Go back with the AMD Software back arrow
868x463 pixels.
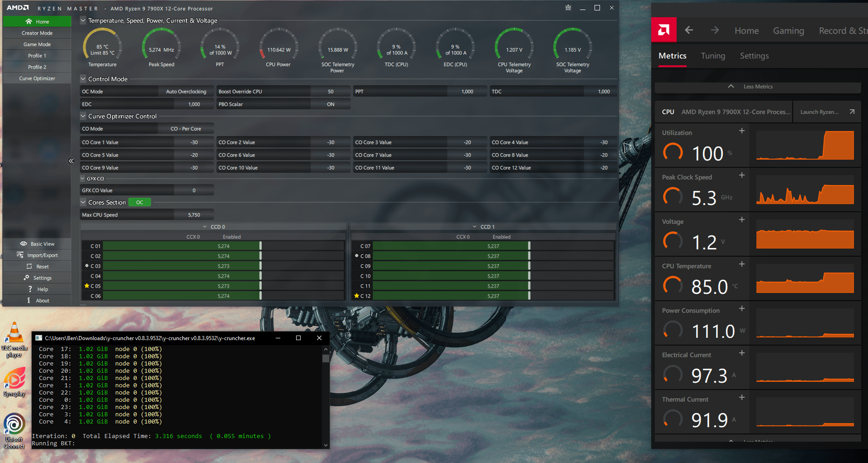[689, 30]
